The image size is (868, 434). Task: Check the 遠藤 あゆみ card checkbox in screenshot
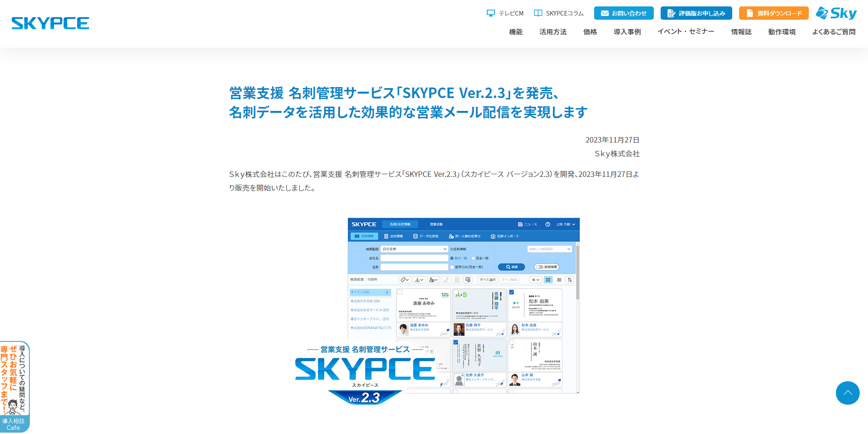pyautogui.click(x=400, y=292)
